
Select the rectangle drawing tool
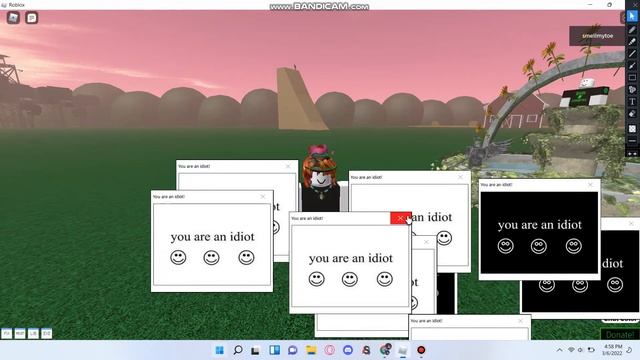pos(632,78)
